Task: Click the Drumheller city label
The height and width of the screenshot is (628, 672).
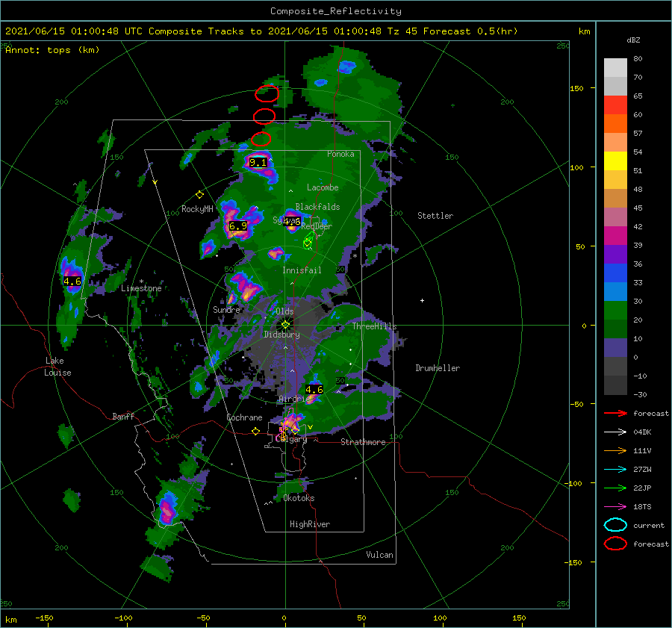Action: 438,368
